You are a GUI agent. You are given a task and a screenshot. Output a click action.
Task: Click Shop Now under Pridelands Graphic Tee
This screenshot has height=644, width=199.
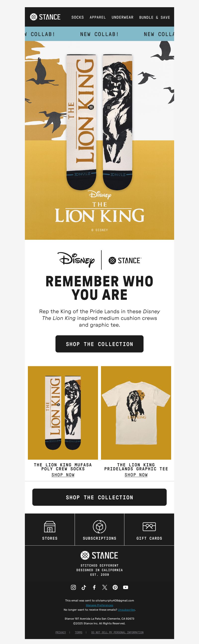[136, 475]
